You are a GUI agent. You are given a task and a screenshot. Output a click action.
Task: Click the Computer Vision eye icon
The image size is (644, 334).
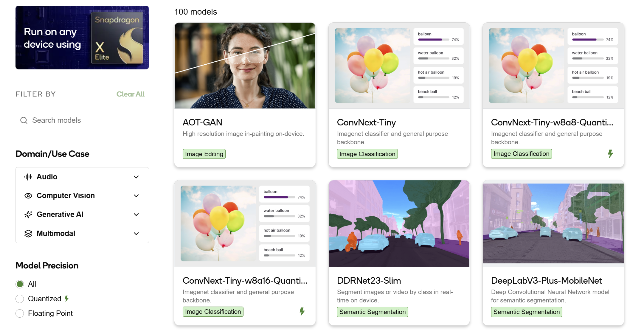tap(28, 196)
